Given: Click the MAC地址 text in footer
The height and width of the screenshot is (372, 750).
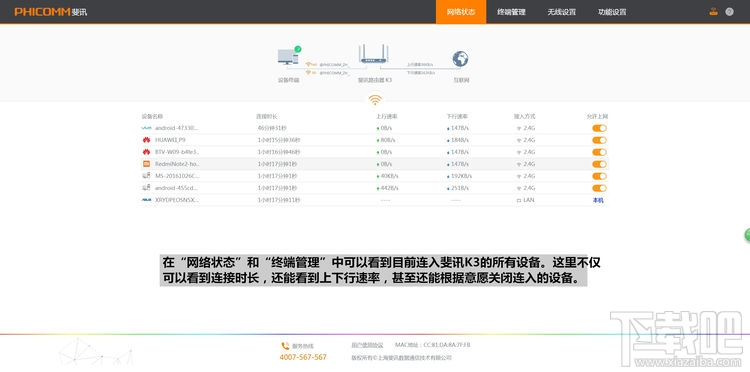Looking at the screenshot, I should click(432, 345).
